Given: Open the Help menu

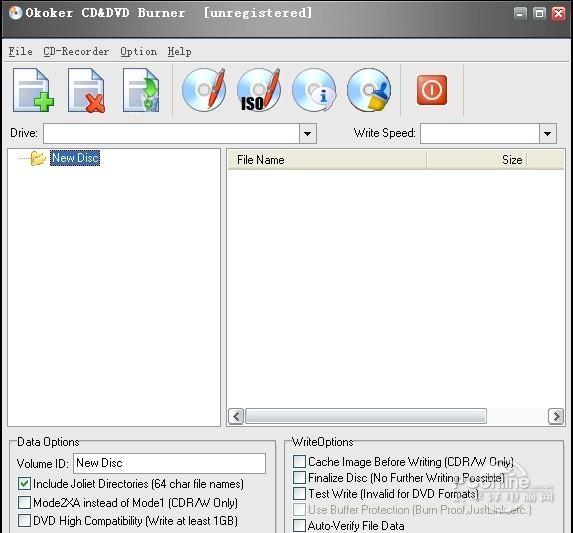Looking at the screenshot, I should [x=179, y=52].
